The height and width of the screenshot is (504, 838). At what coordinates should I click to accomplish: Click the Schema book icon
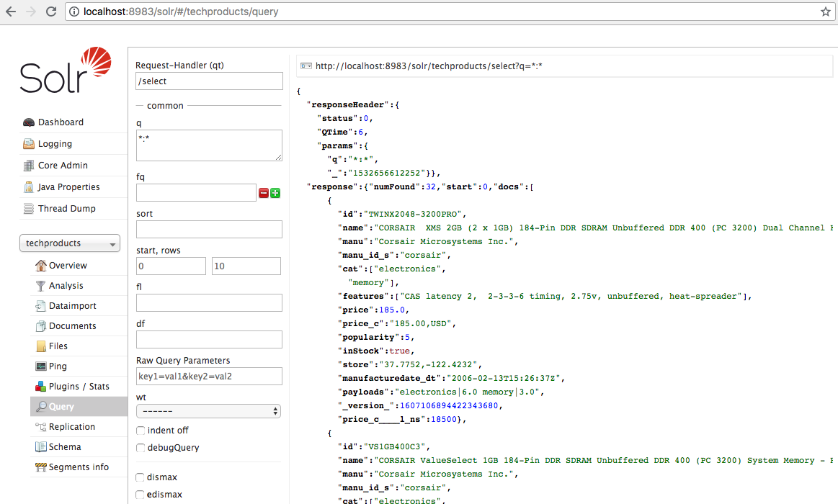click(x=40, y=447)
